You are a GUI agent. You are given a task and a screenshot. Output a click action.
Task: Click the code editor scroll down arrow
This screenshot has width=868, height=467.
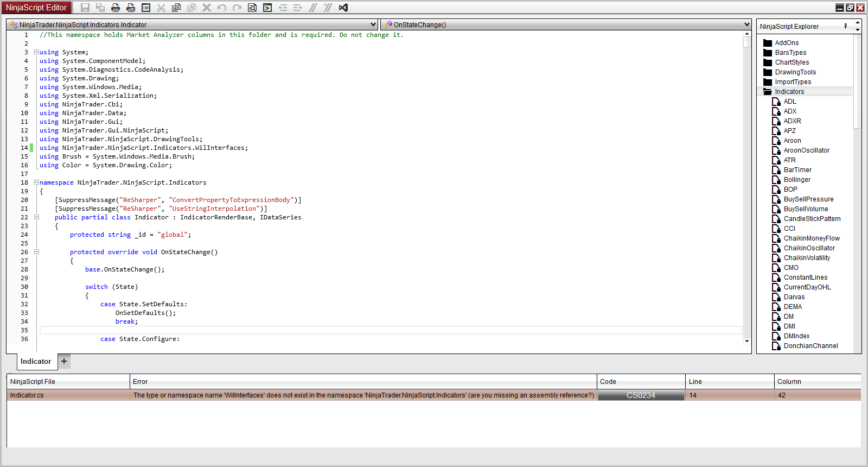click(747, 341)
